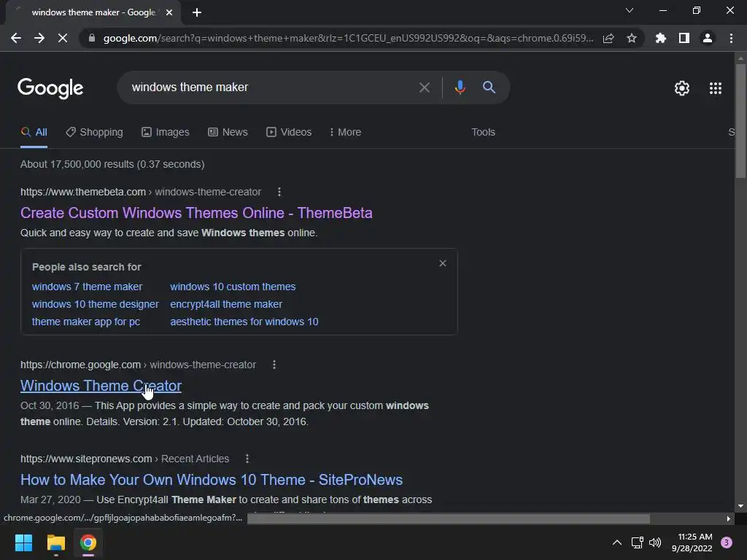This screenshot has height=560, width=747.
Task: Search for windows 10 theme designer
Action: tap(96, 304)
